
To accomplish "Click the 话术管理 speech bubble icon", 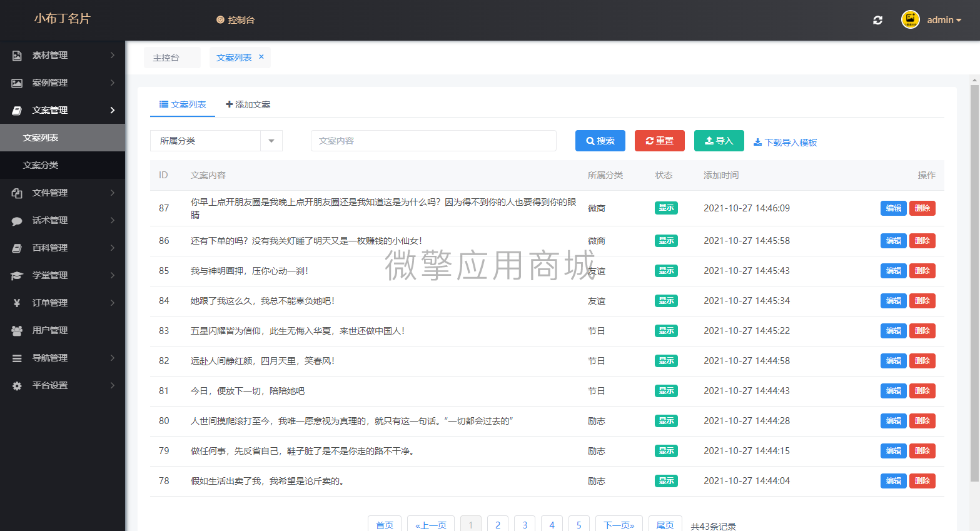I will (17, 220).
